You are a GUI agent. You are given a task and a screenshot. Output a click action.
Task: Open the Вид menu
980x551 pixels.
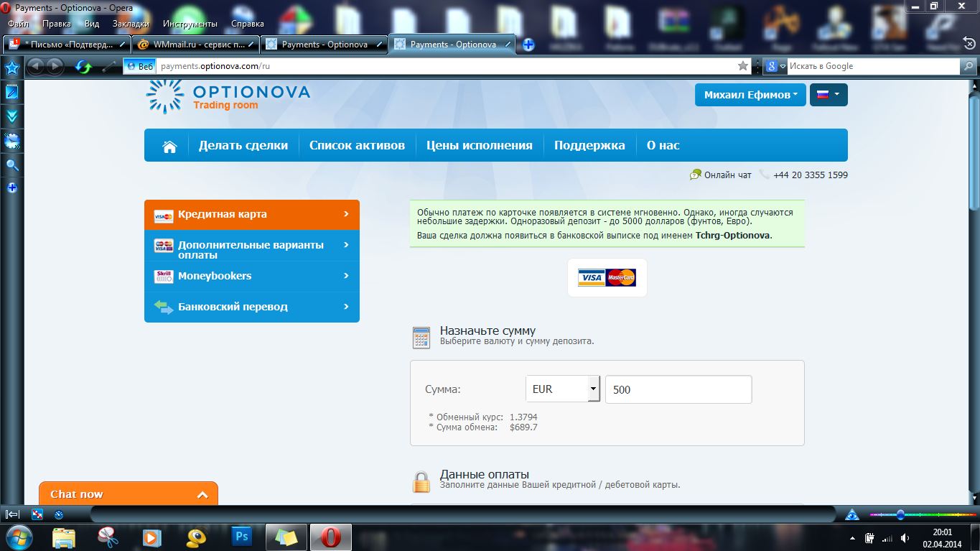[x=92, y=24]
